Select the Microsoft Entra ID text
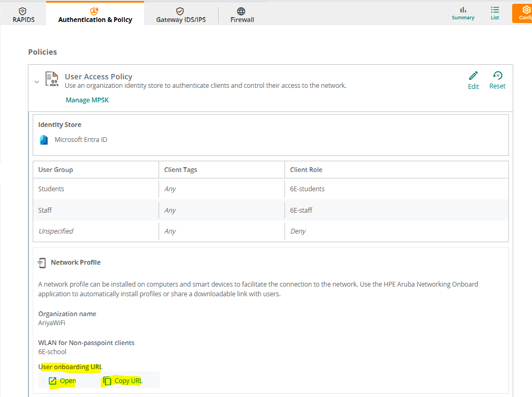 [x=81, y=140]
